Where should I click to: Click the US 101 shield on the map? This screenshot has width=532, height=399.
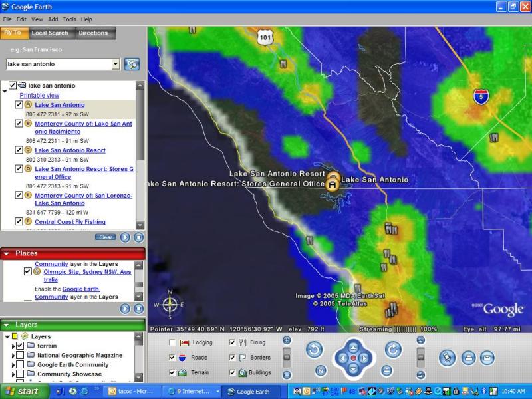coord(265,37)
